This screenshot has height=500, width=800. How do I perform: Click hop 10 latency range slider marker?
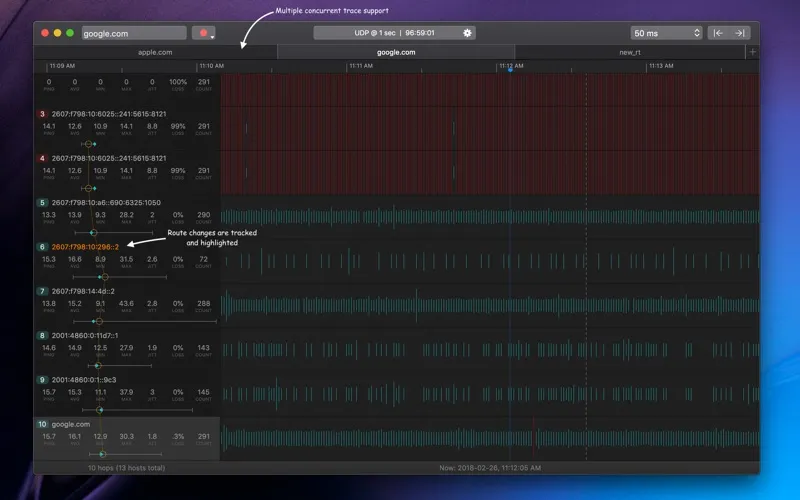[x=103, y=454]
